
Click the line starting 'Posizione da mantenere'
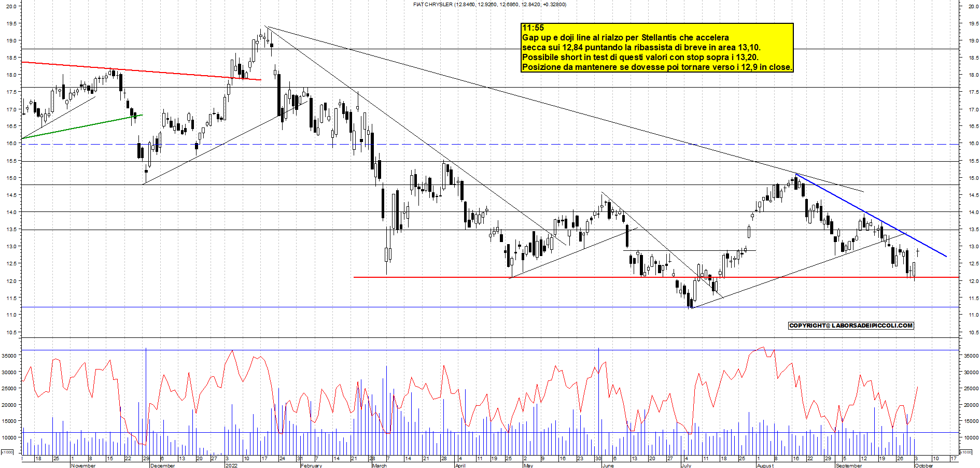click(657, 67)
